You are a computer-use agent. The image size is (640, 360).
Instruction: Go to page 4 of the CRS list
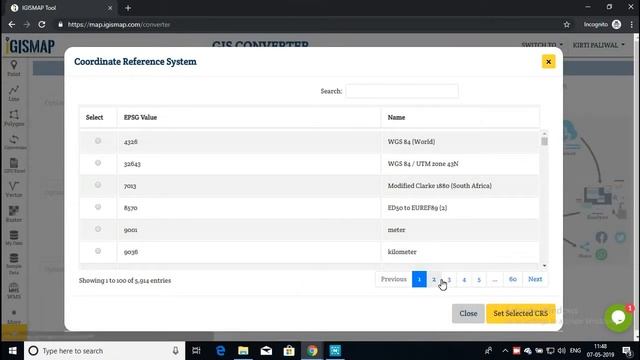[464, 279]
